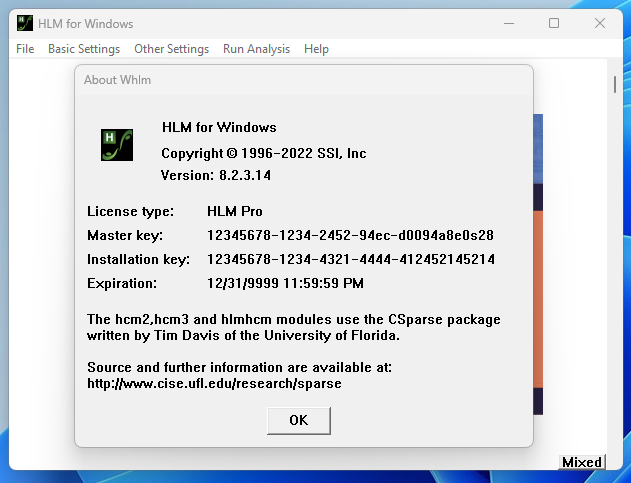Click the HLM title bar app icon

pos(25,23)
